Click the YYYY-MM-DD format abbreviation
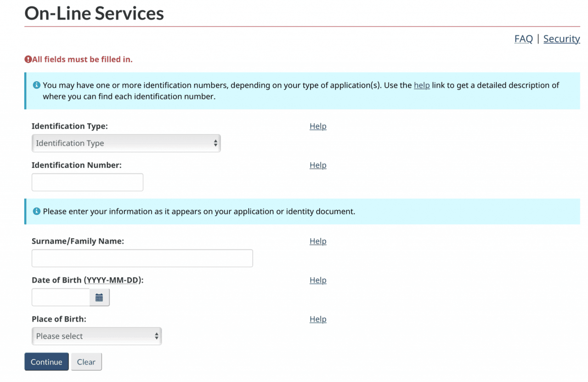This screenshot has height=382, width=588. [113, 280]
